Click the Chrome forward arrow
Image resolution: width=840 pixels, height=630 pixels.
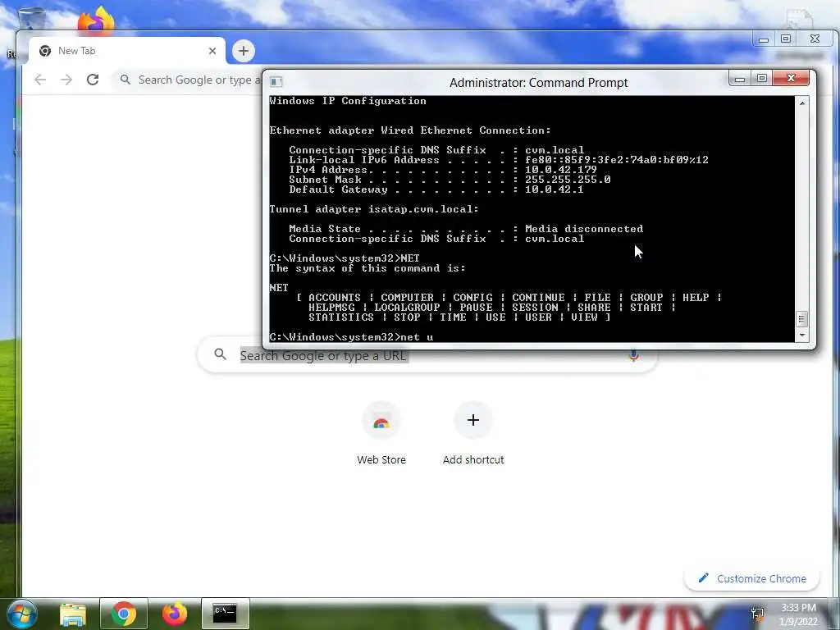click(x=66, y=80)
